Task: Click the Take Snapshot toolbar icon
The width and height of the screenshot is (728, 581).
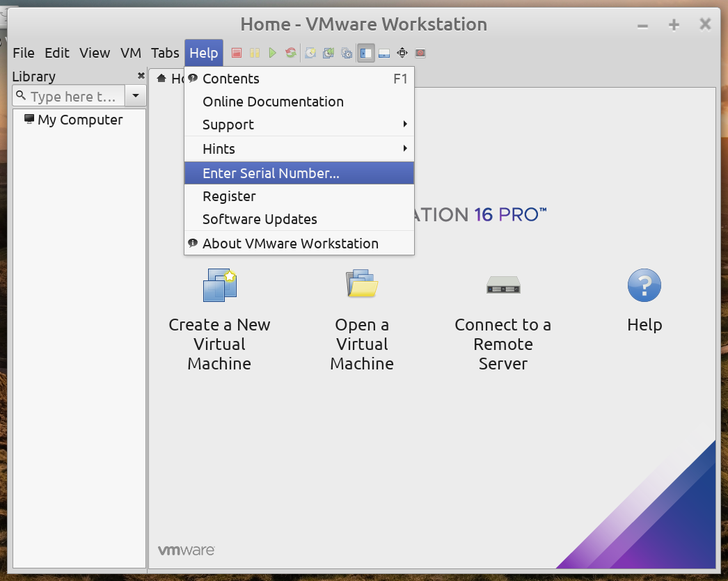Action: [x=310, y=53]
